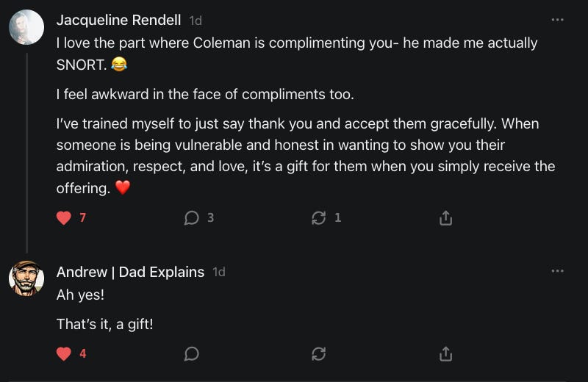
Task: Open Andrew | Dad Explains profile link
Action: coord(130,272)
